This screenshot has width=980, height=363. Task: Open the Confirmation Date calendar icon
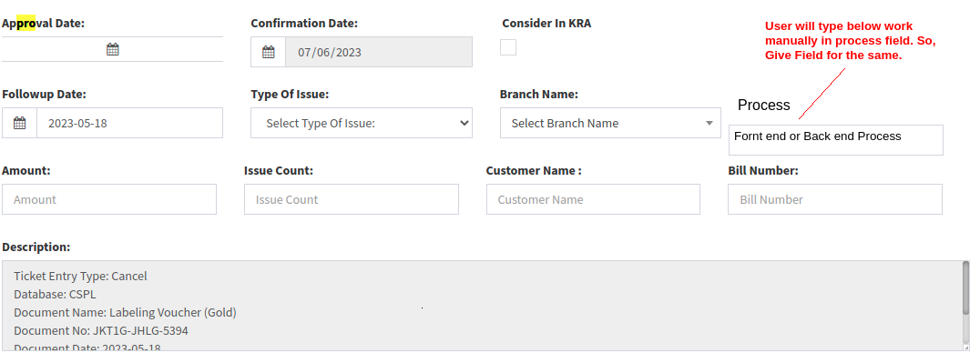(x=268, y=52)
